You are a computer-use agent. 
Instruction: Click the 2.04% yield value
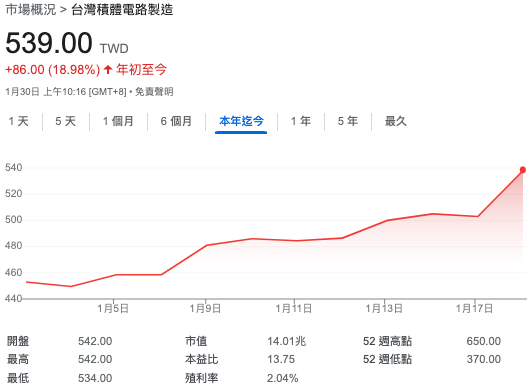coord(283,378)
